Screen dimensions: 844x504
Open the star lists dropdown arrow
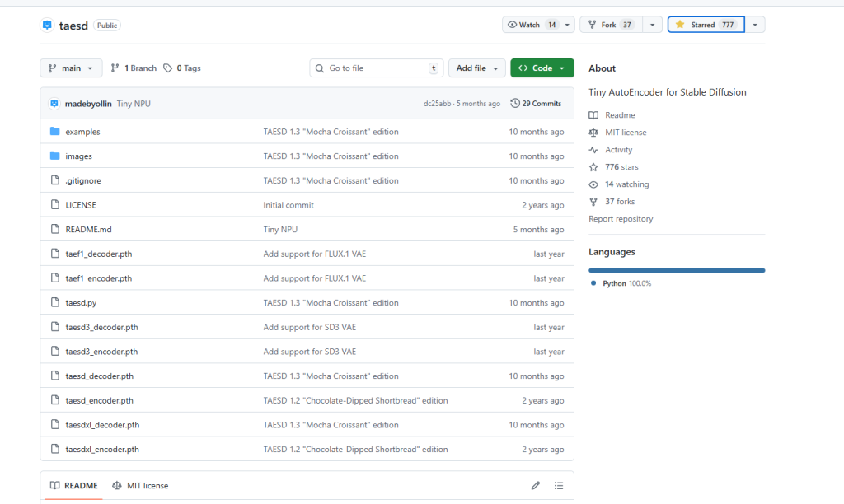(x=755, y=25)
